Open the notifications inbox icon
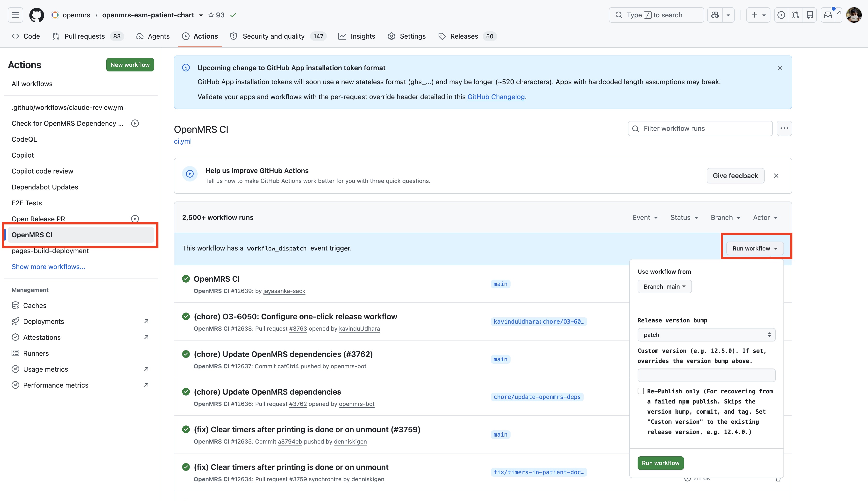This screenshot has height=501, width=868. click(828, 15)
